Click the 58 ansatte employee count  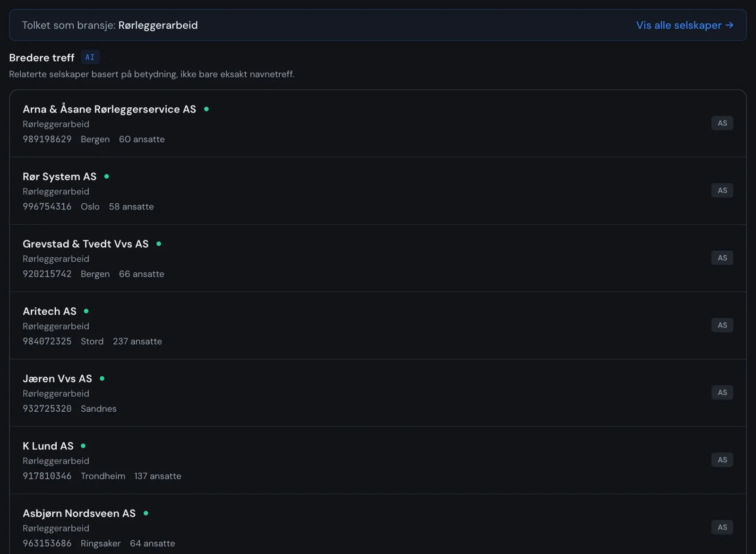click(x=131, y=207)
